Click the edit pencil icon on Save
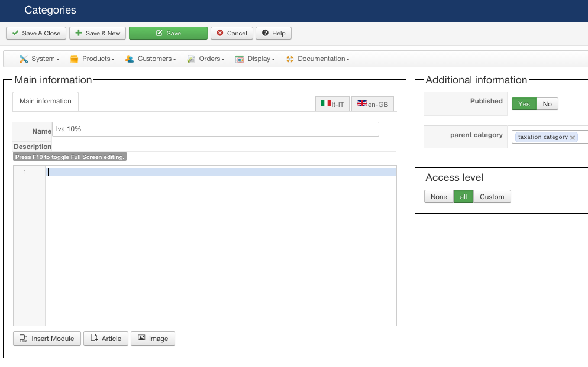The width and height of the screenshot is (588, 367). point(159,33)
